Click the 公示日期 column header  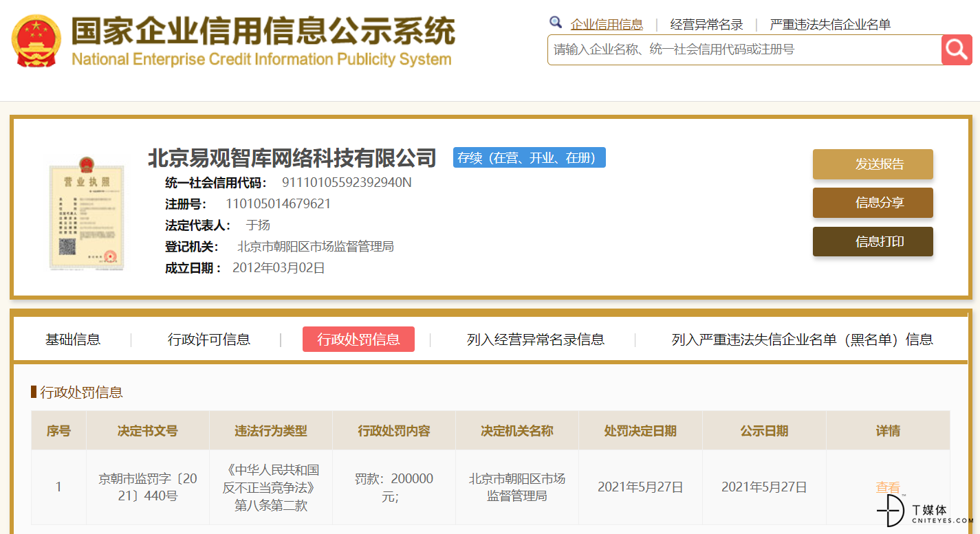tap(764, 431)
